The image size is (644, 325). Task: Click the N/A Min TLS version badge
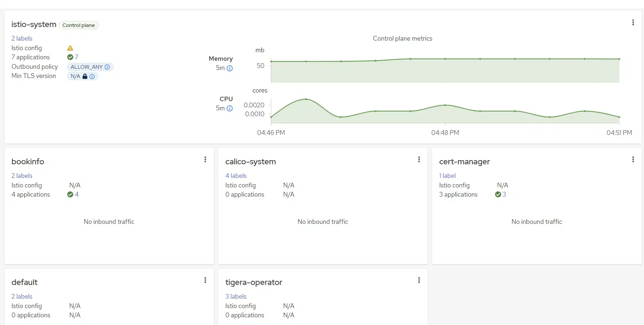point(83,76)
